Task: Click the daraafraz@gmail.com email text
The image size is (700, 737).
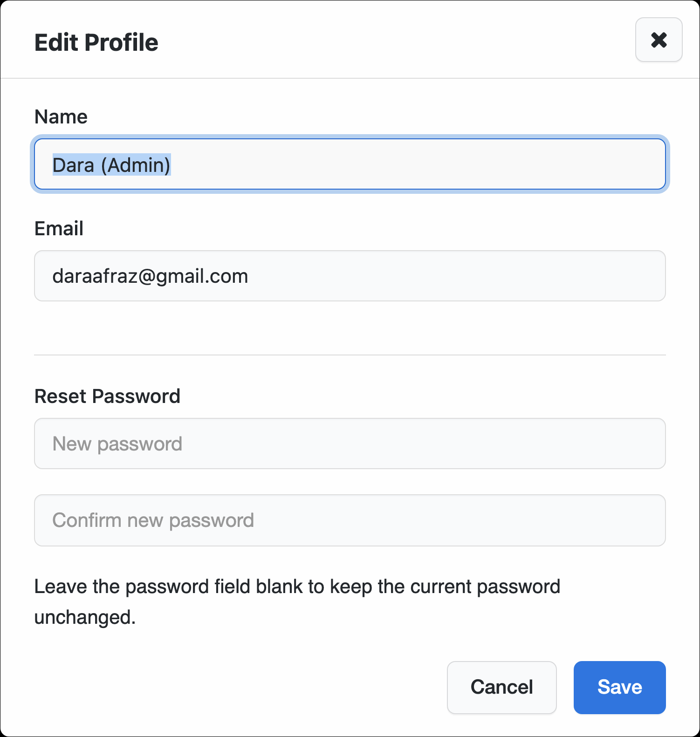Action: click(150, 276)
